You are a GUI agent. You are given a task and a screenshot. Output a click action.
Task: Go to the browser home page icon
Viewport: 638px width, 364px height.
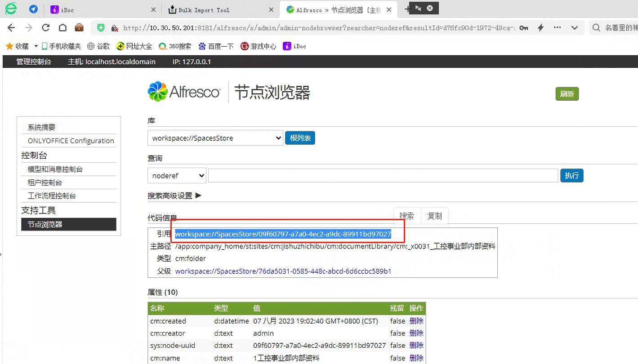62,28
